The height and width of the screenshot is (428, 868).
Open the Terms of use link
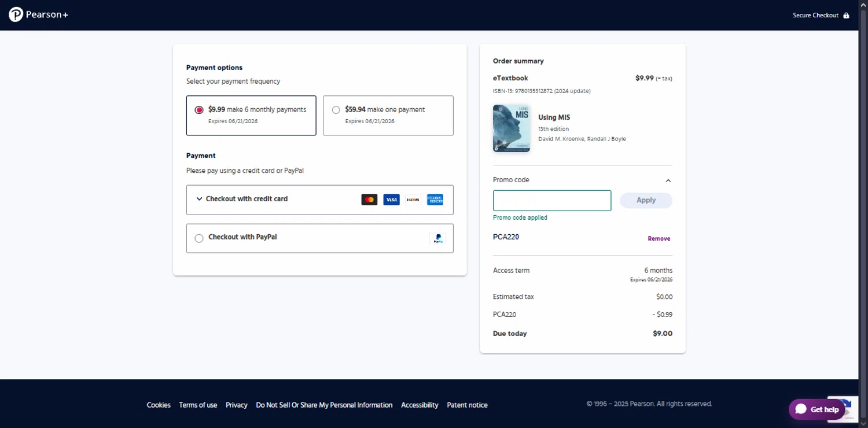point(198,405)
